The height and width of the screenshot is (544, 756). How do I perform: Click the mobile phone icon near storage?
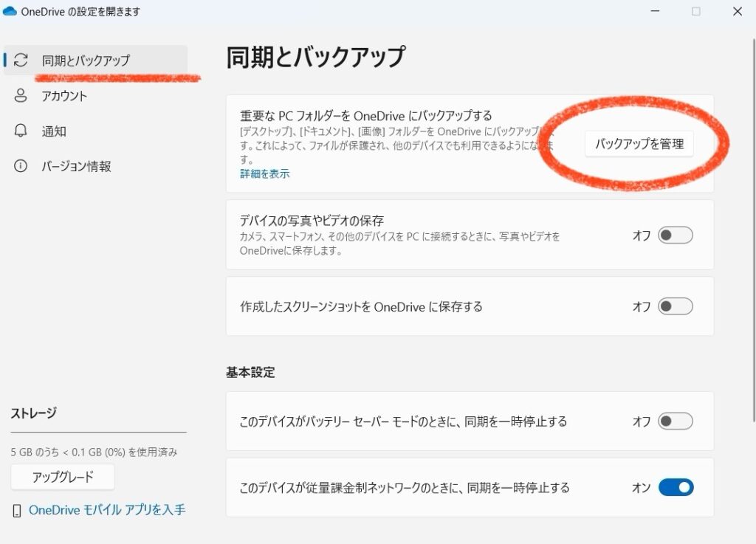click(17, 511)
